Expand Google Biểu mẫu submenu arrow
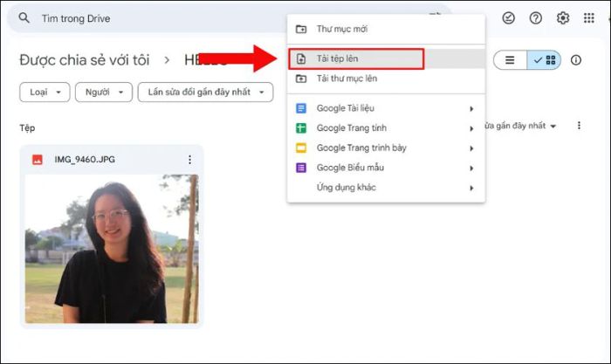Viewport: 611px width, 364px height. pyautogui.click(x=471, y=168)
